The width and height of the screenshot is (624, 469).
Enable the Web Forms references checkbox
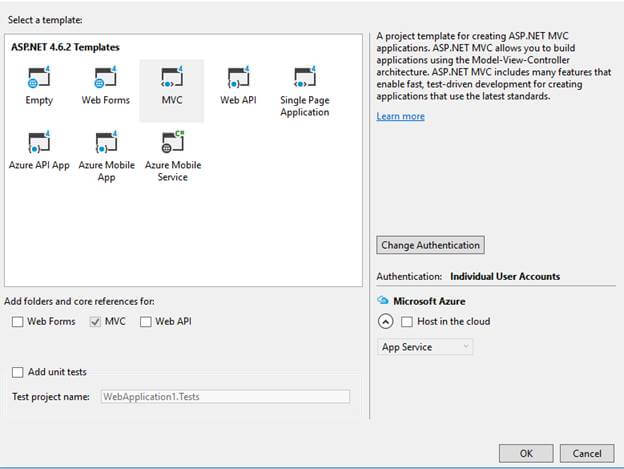point(17,322)
